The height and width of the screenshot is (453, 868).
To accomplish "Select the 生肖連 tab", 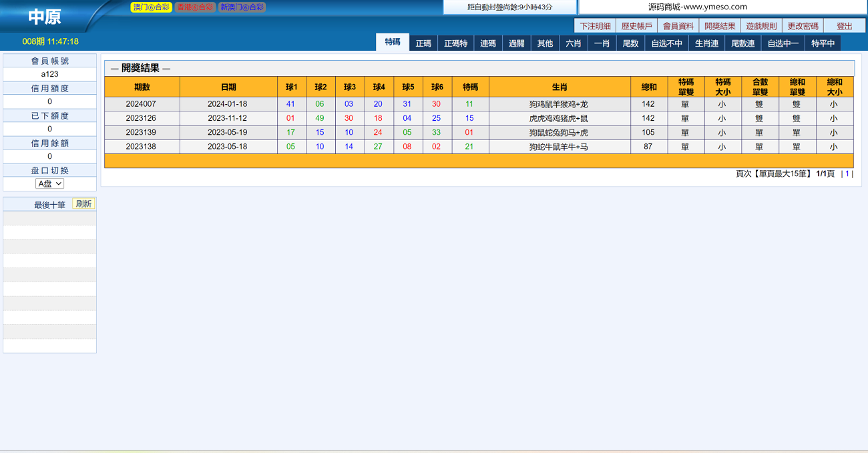I will 707,43.
